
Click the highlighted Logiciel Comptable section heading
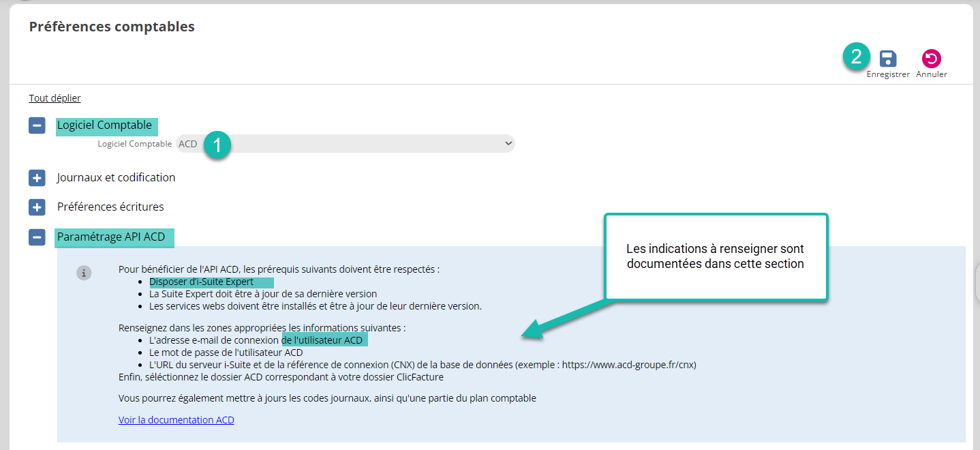pos(105,125)
